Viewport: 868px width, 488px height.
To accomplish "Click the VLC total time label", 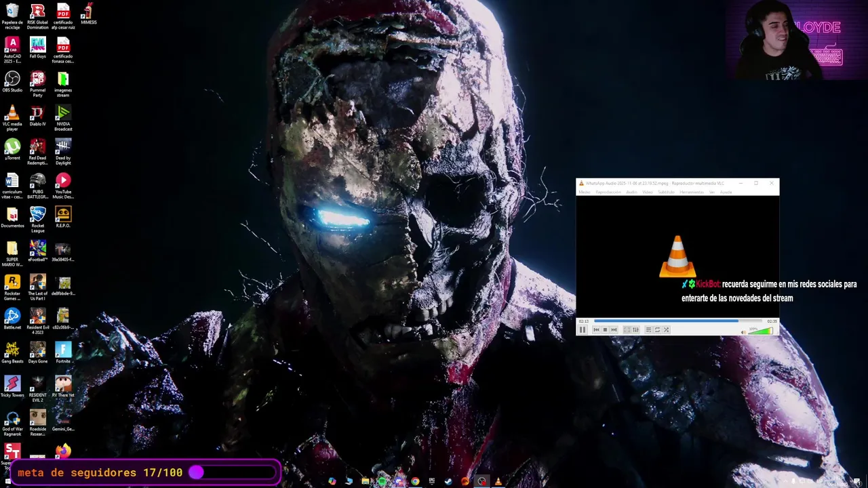I will 772,321.
